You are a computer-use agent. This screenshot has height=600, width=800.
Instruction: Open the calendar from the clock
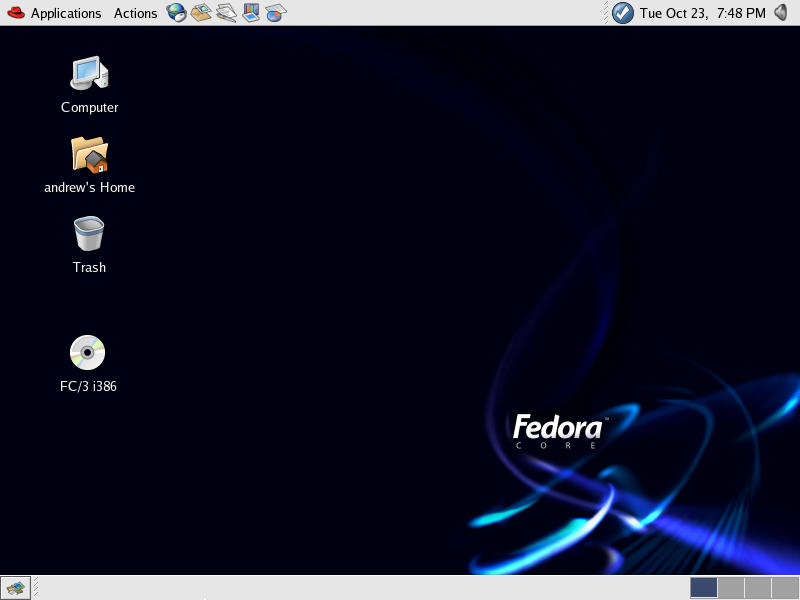pyautogui.click(x=702, y=13)
